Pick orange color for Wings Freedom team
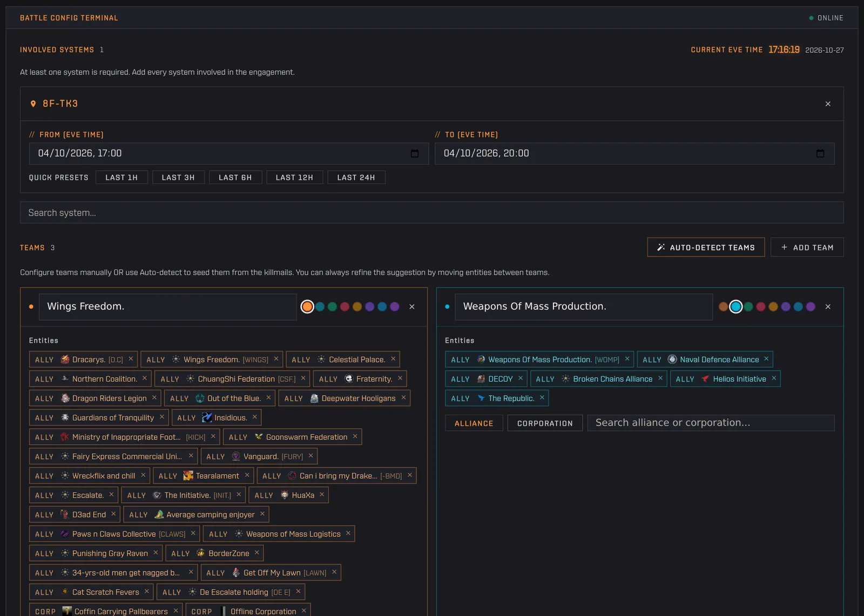The height and width of the screenshot is (616, 864). point(307,307)
